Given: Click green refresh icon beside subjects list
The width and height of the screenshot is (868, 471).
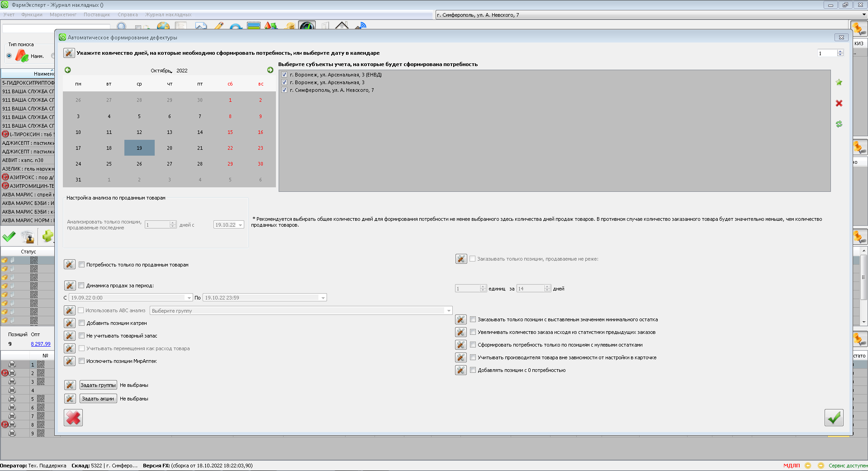Looking at the screenshot, I should tap(839, 124).
